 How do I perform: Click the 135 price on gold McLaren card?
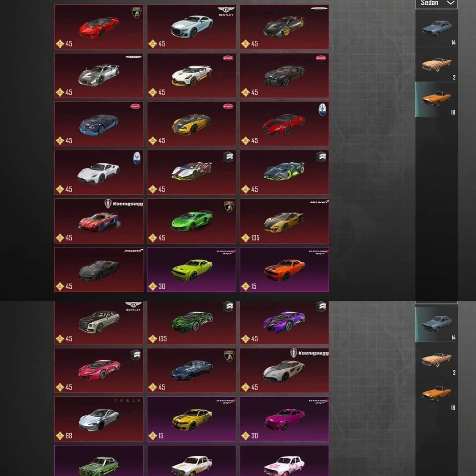click(x=255, y=238)
